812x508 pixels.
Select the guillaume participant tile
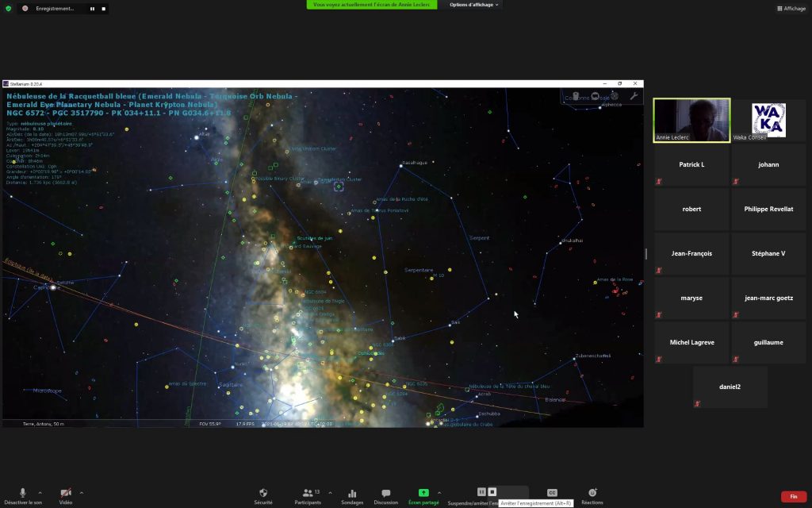pyautogui.click(x=768, y=343)
